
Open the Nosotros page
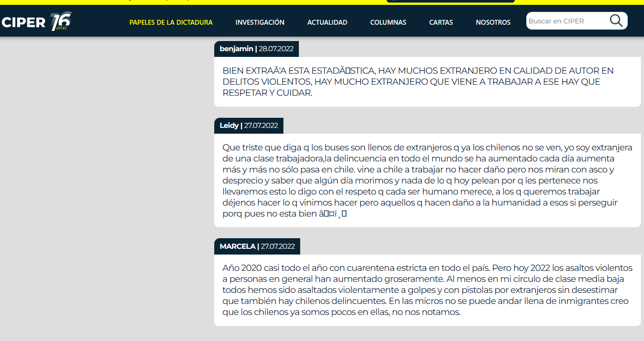(x=493, y=22)
